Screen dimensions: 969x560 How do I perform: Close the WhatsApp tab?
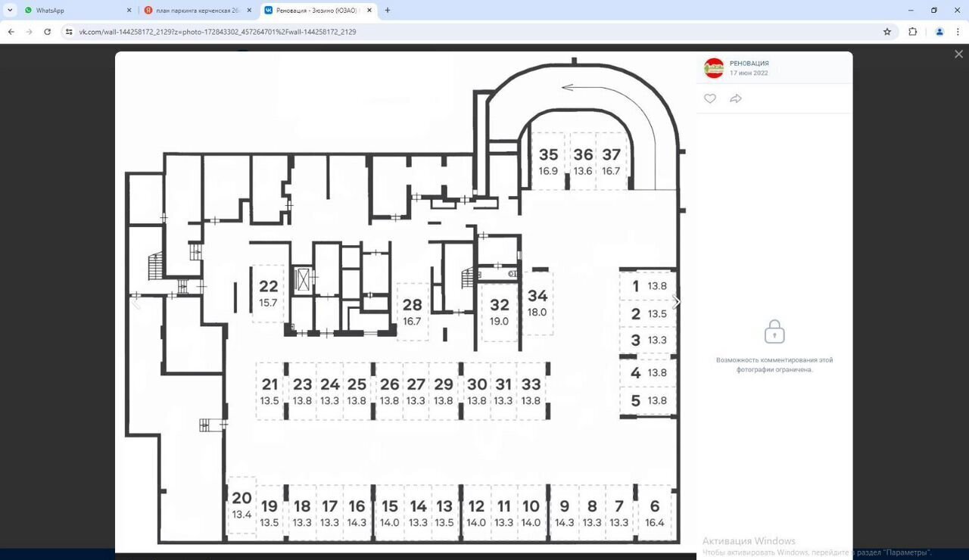129,11
